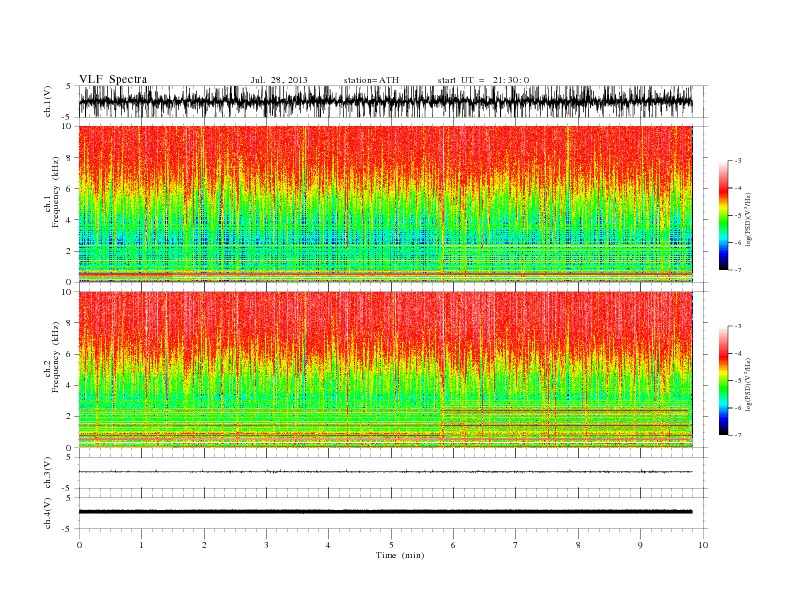The height and width of the screenshot is (612, 792).
Task: Click the ch.1(V) waveform strip
Action: pyautogui.click(x=385, y=101)
